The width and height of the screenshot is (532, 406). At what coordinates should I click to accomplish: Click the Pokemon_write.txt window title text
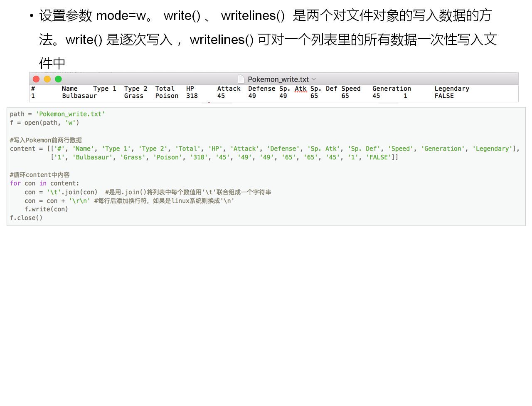278,79
